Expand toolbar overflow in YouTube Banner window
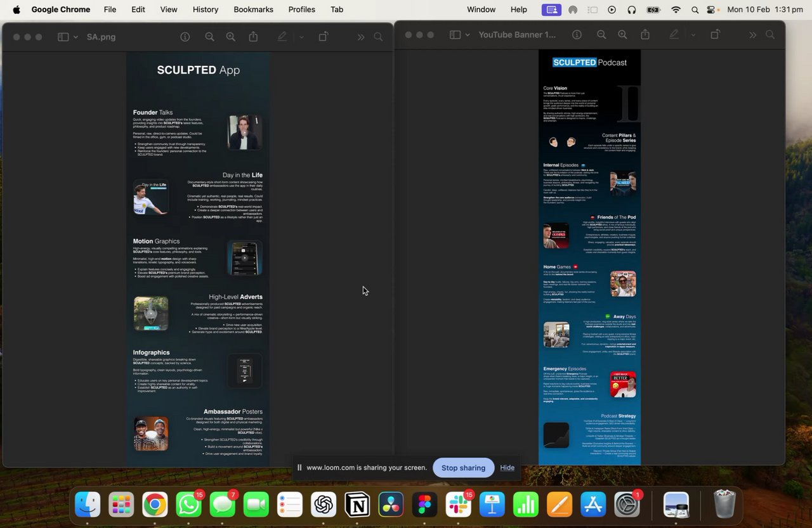Viewport: 812px width, 528px height. tap(753, 35)
